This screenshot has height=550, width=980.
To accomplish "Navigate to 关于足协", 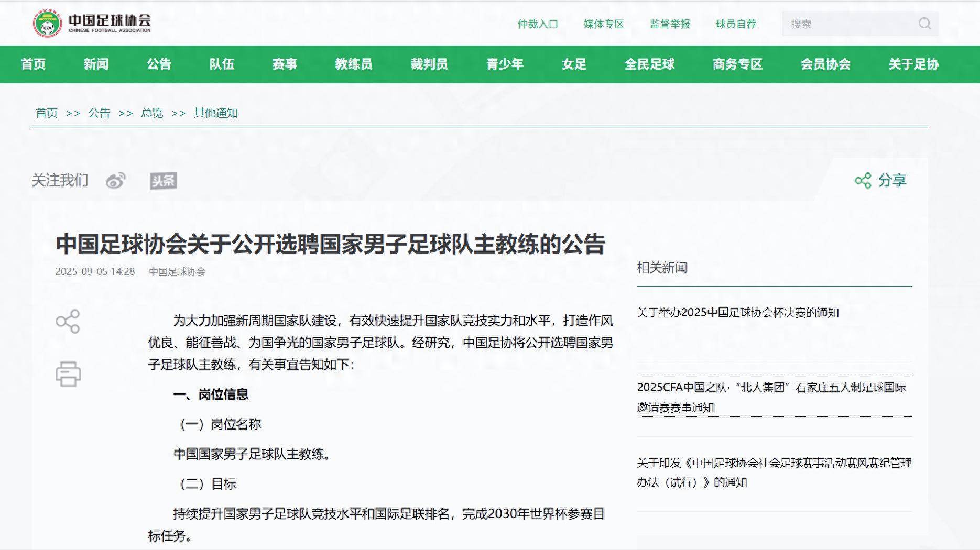I will point(913,64).
